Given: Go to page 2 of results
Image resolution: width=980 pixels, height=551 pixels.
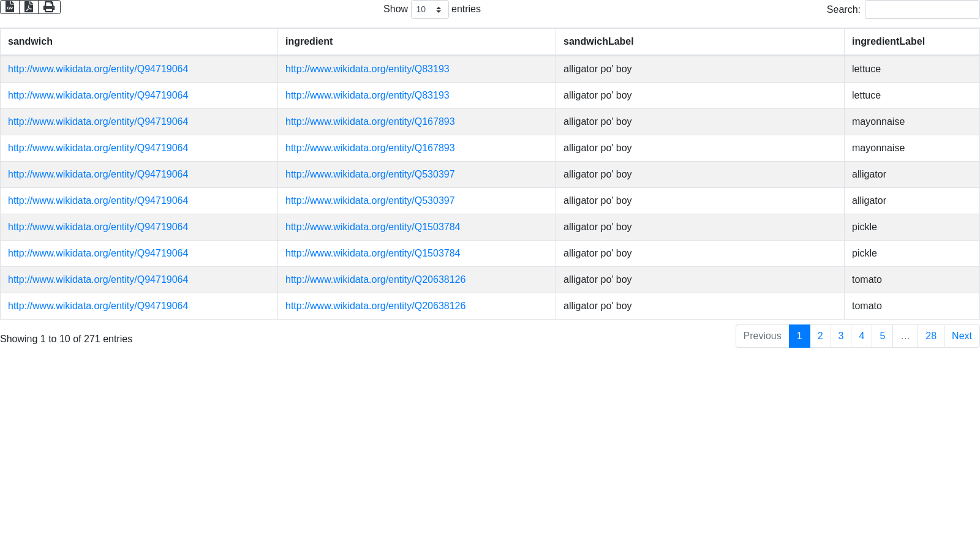Looking at the screenshot, I should (820, 336).
